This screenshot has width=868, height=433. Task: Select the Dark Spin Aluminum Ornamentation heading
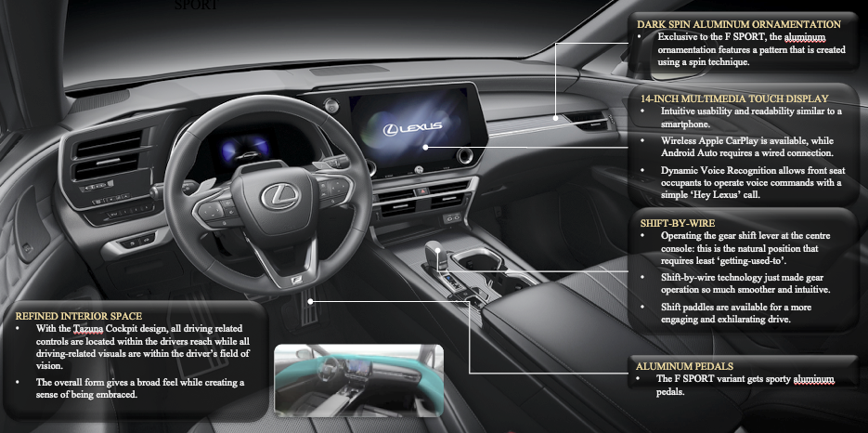[x=739, y=24]
